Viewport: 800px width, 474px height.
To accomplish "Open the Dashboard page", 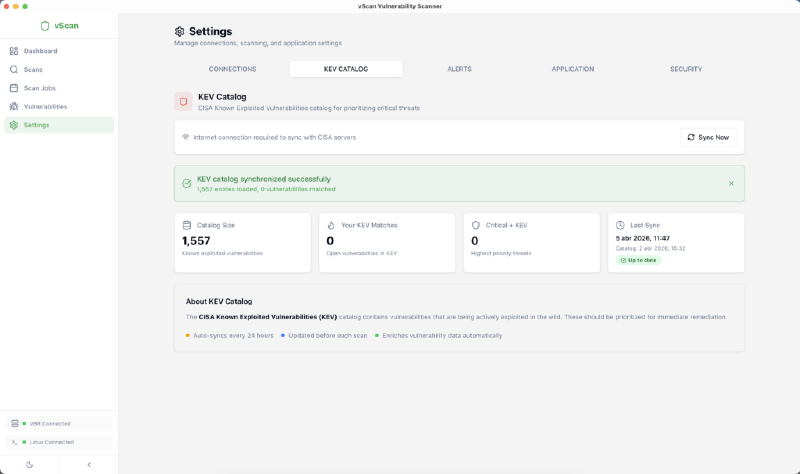I will [x=59, y=51].
